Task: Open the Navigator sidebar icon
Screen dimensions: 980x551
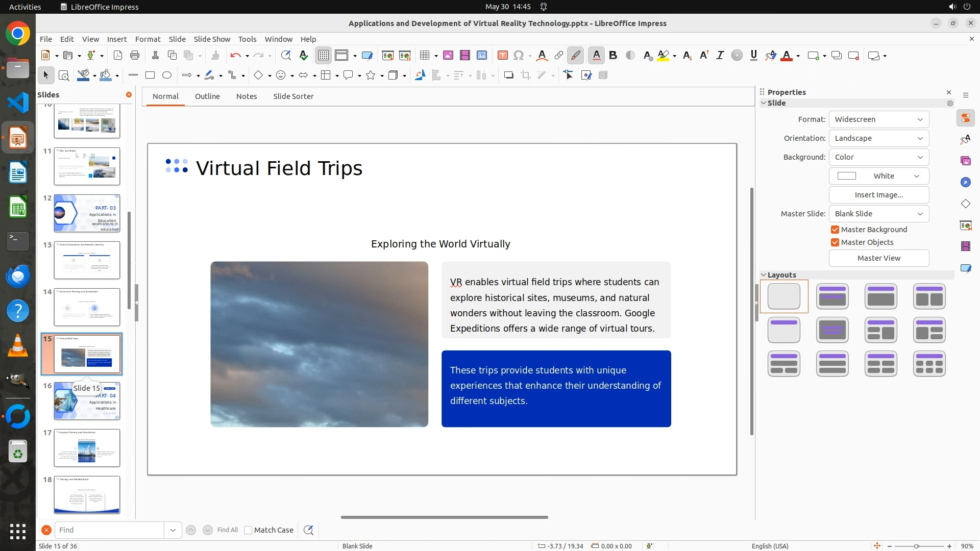Action: tap(965, 182)
